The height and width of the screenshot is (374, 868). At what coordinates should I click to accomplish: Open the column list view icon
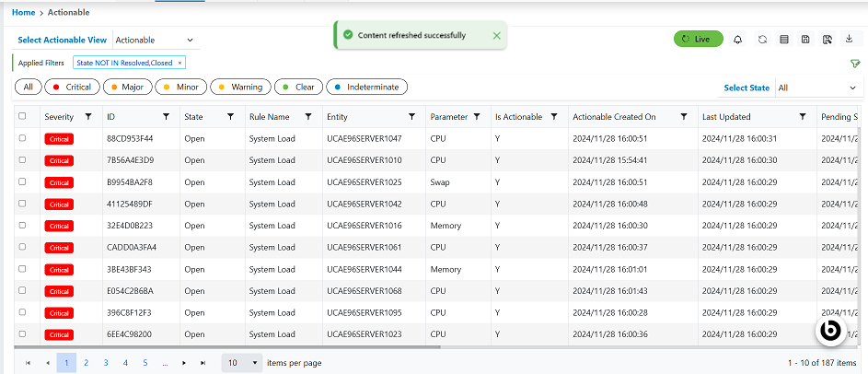pos(784,40)
